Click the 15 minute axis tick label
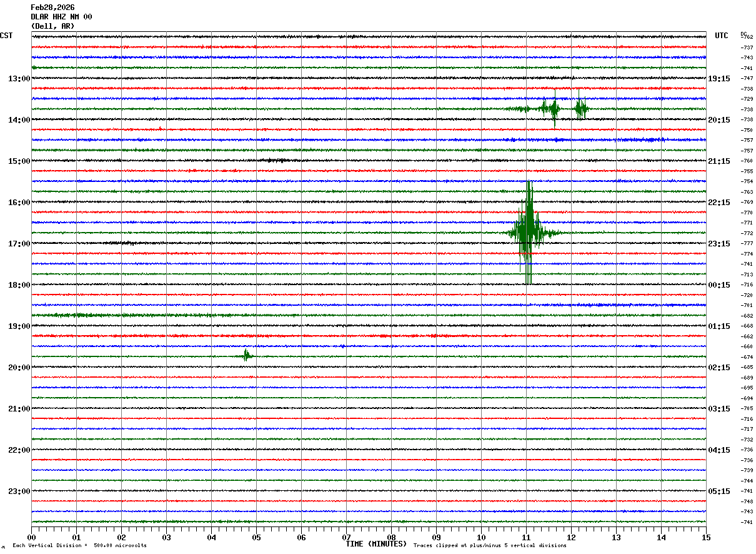This screenshot has width=756, height=554. pyautogui.click(x=706, y=537)
